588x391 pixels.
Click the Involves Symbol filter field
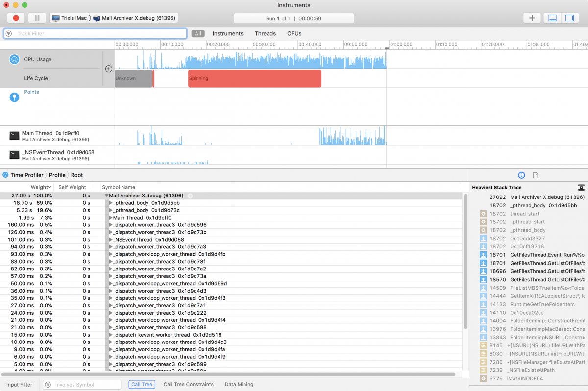coord(82,385)
